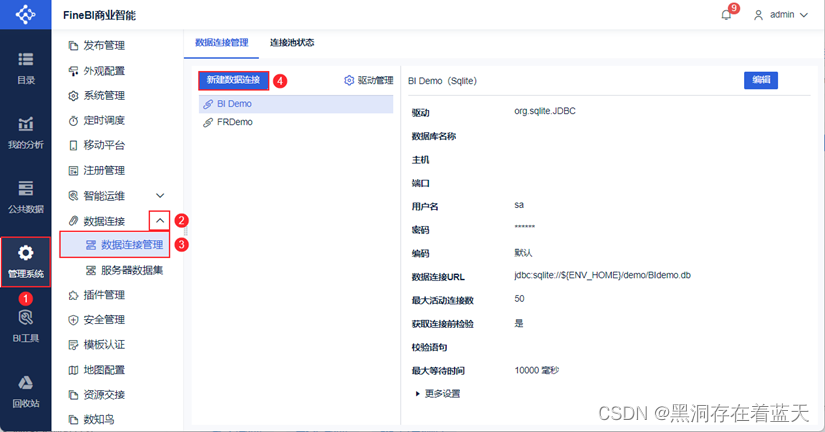Click the 外观配置 paint roller icon
Viewport: 825px width, 432px height.
coord(73,71)
